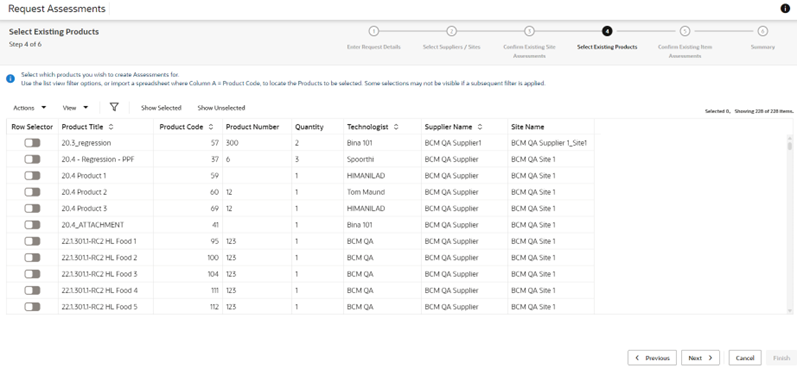Open the filter funnel icon
The width and height of the screenshot is (797, 370).
114,107
